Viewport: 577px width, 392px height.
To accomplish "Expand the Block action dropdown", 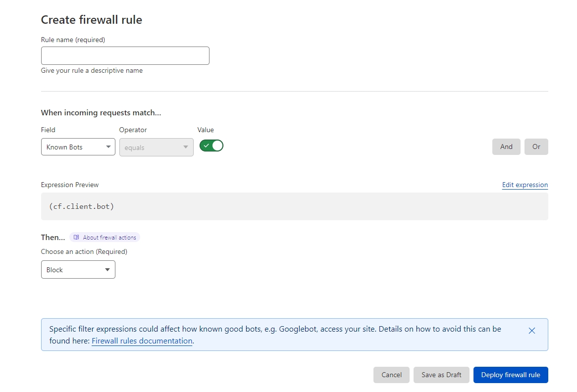I will (x=78, y=270).
